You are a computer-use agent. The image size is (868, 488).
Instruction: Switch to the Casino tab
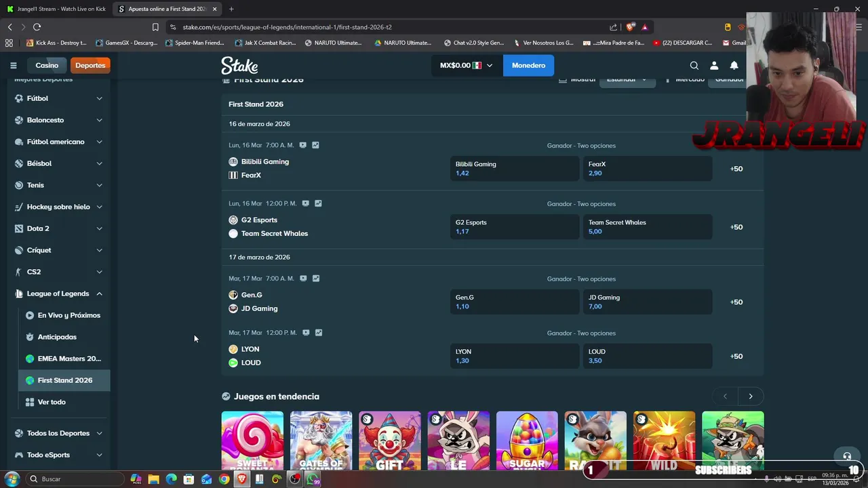(x=47, y=66)
